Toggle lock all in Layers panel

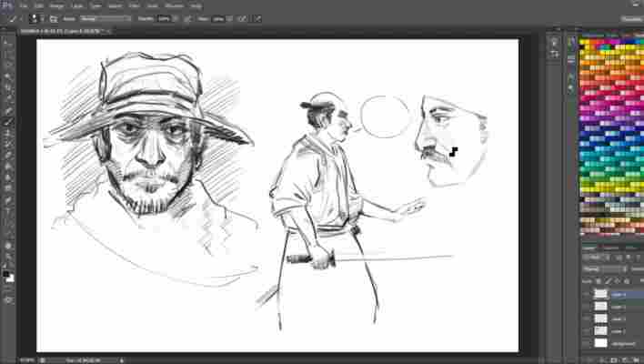(x=627, y=281)
